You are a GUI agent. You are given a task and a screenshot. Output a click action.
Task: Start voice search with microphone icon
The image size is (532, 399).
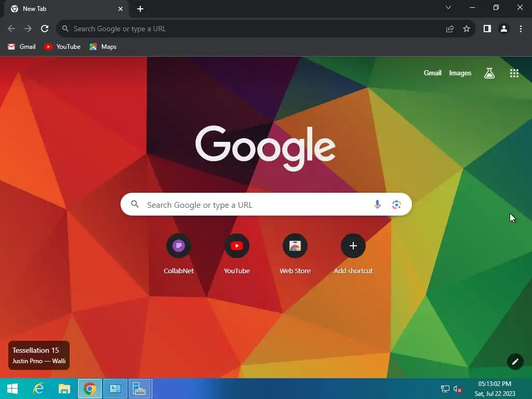tap(377, 205)
